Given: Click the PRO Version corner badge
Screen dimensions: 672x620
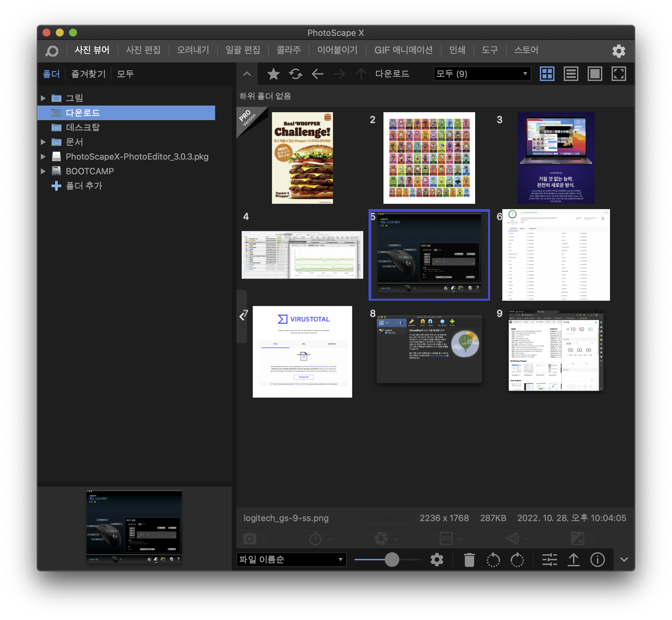Looking at the screenshot, I should 249,119.
